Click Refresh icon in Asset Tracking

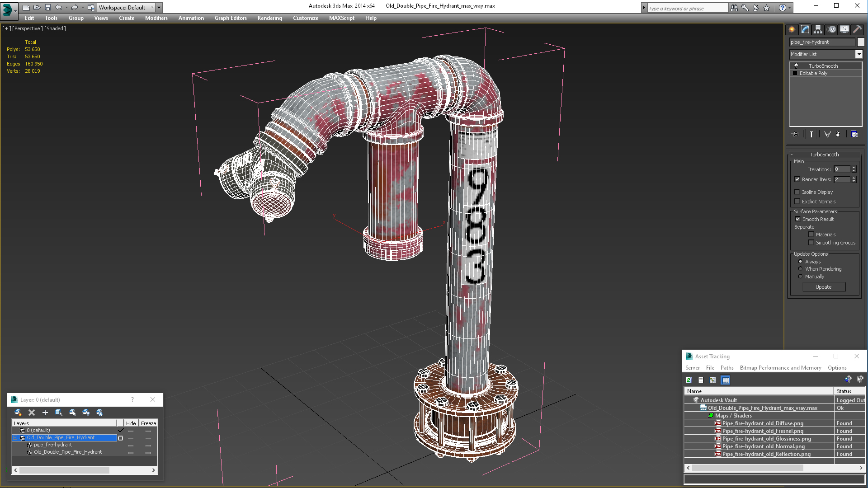point(689,380)
